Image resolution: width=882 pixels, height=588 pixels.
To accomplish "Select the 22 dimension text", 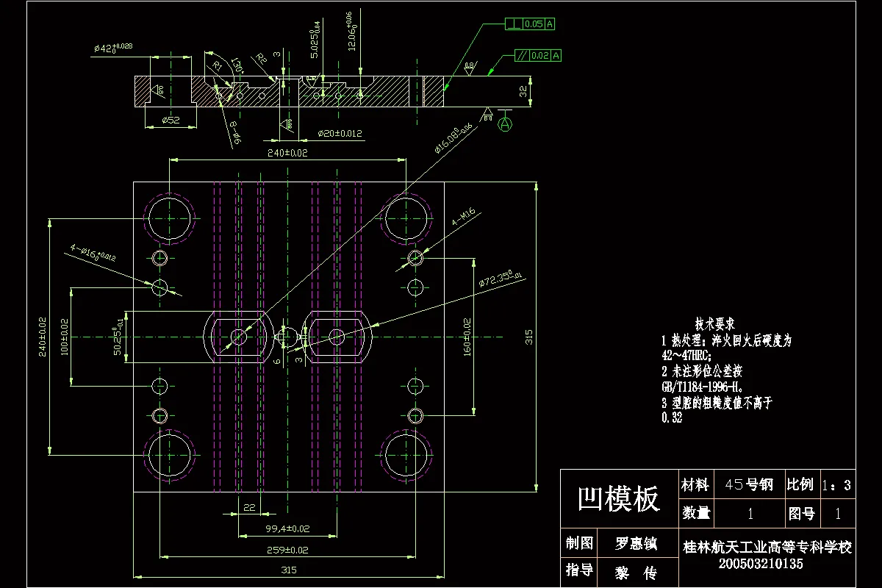I will pos(249,507).
